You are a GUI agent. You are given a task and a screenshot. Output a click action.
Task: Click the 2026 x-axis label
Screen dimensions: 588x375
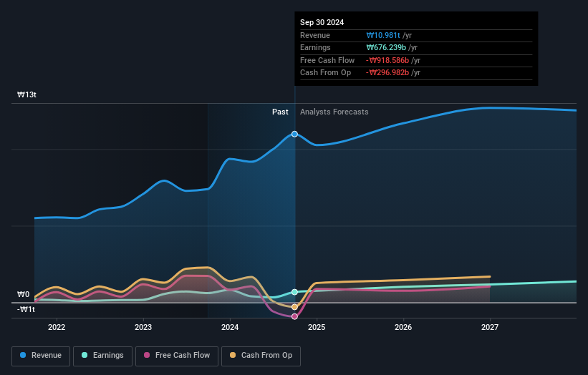[403, 328]
